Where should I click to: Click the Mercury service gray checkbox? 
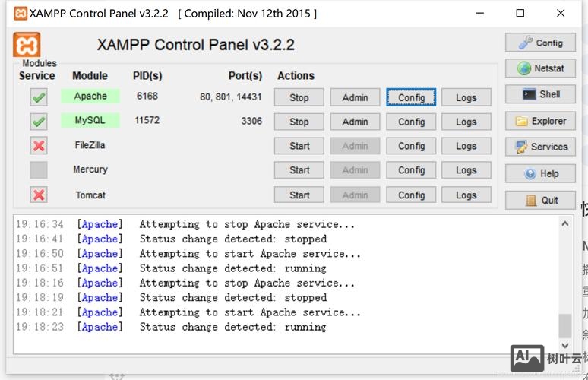coord(39,170)
